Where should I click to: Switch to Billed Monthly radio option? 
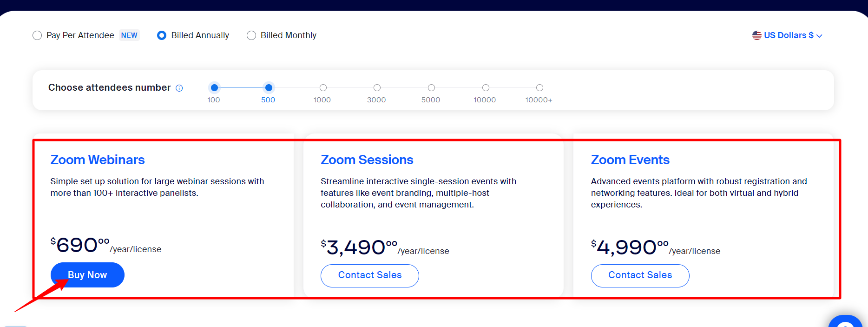pyautogui.click(x=251, y=35)
